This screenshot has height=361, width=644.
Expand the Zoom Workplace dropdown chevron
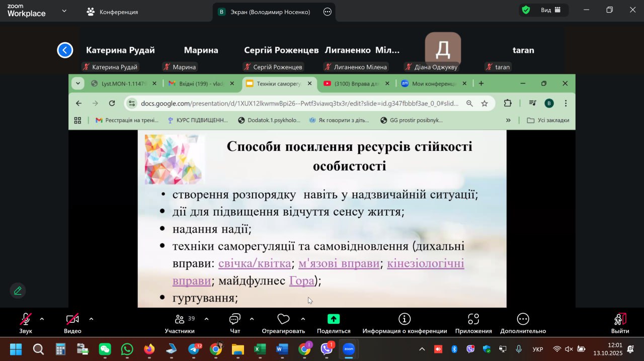click(x=64, y=11)
